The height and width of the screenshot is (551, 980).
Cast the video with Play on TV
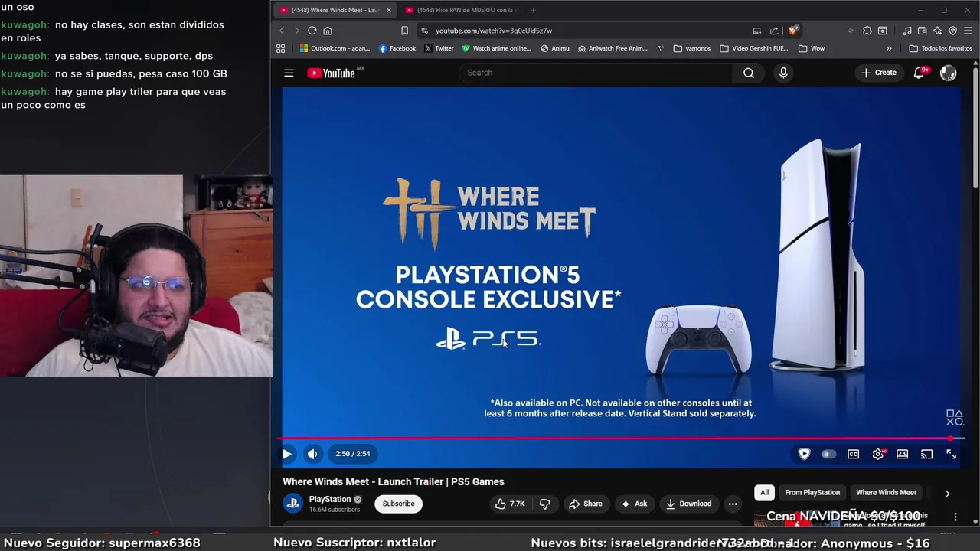(926, 454)
